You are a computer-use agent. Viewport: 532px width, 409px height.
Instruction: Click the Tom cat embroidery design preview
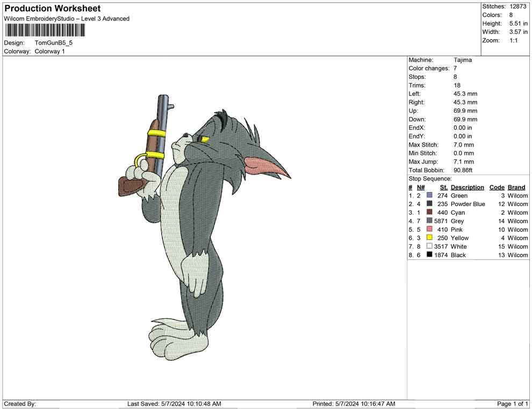coord(204,228)
